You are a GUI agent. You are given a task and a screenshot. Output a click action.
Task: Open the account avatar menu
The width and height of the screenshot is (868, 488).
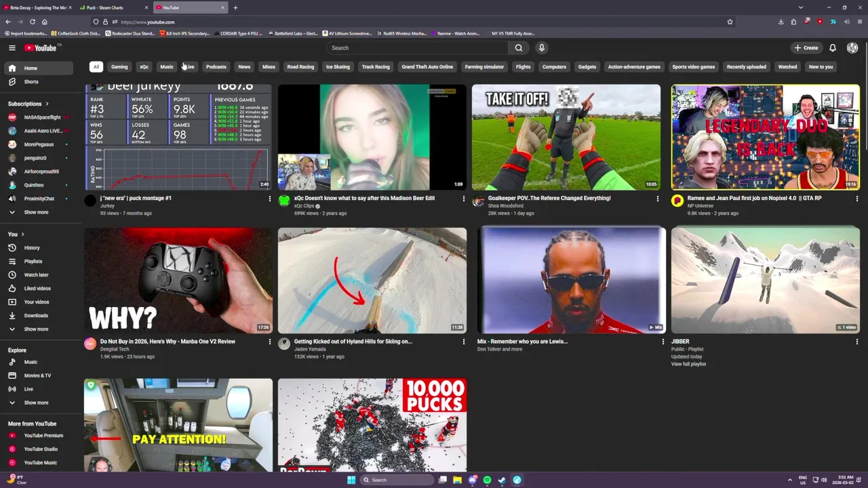click(x=852, y=47)
